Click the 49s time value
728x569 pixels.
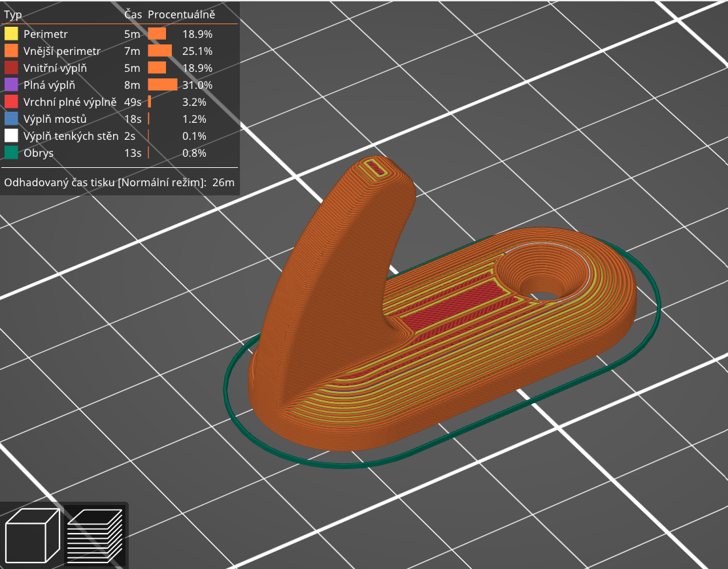133,102
